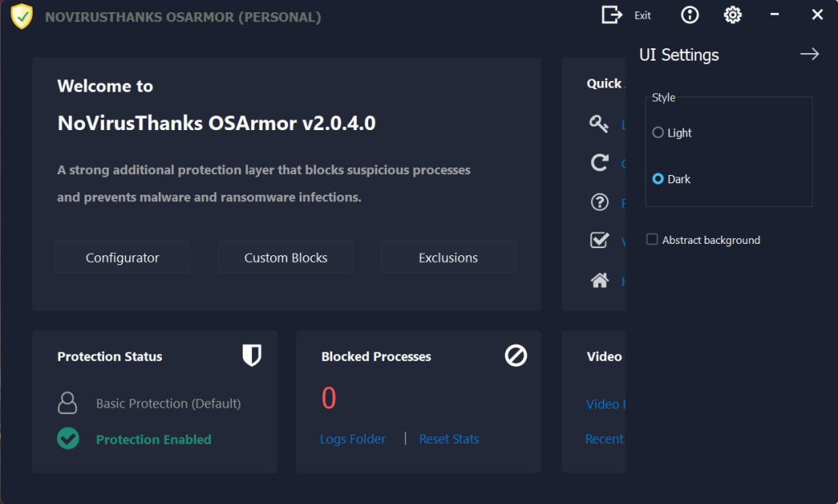Select the Light style option
This screenshot has height=504, width=838.
pyautogui.click(x=672, y=133)
